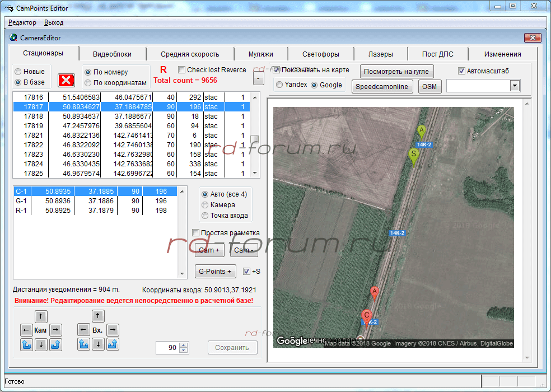This screenshot has height=392, width=551.
Task: Open the Пост ДПС tab
Action: 438,54
